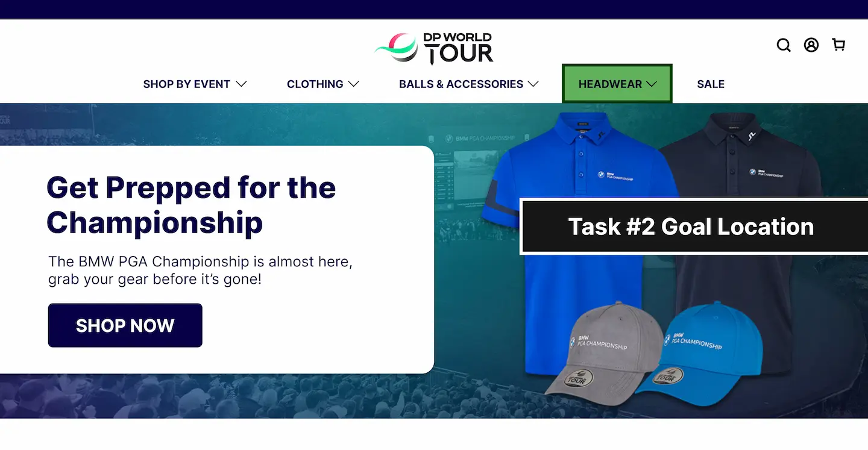Go to the Sale page
The height and width of the screenshot is (450, 868).
pos(711,84)
